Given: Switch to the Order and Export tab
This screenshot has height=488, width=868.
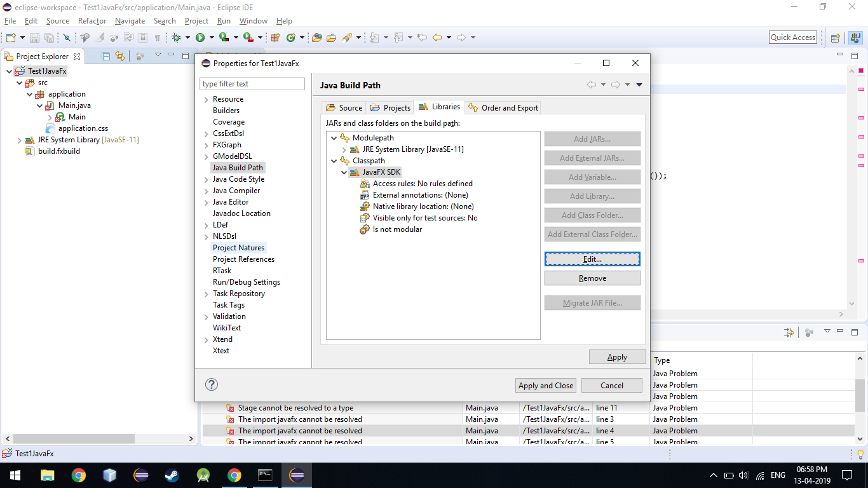Looking at the screenshot, I should click(x=503, y=107).
